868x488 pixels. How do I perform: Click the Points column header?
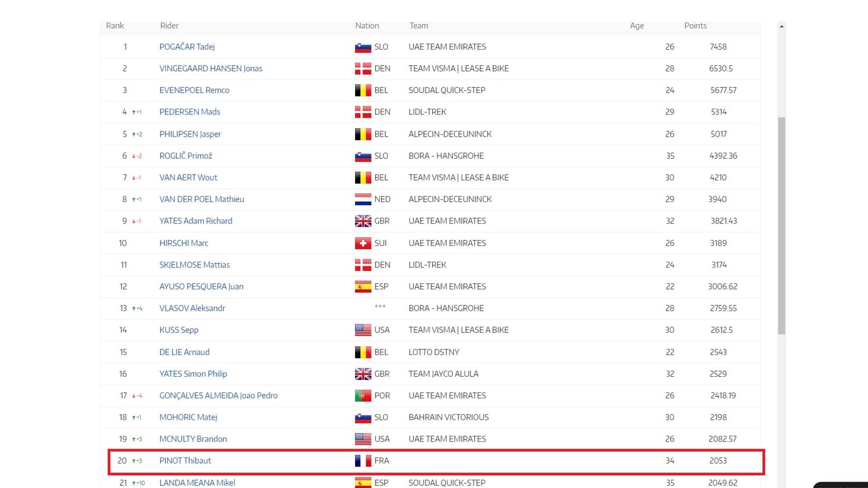pos(695,25)
